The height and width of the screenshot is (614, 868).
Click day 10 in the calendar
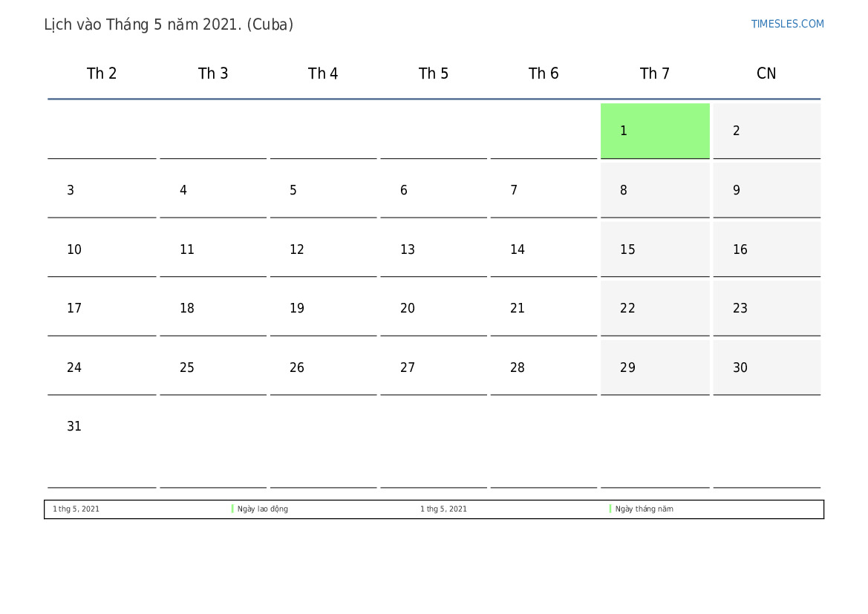click(x=102, y=249)
